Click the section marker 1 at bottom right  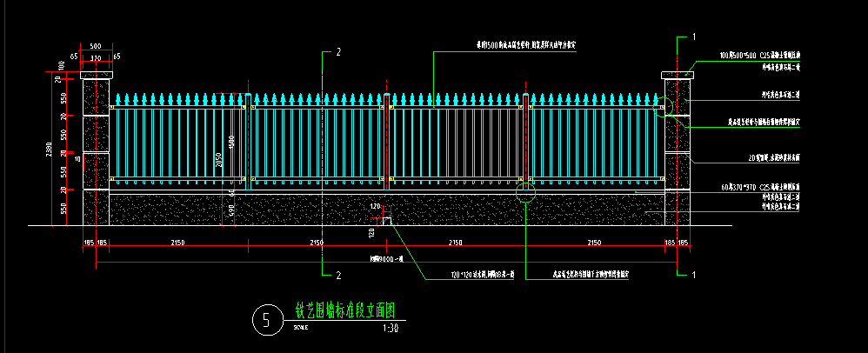[x=694, y=275]
